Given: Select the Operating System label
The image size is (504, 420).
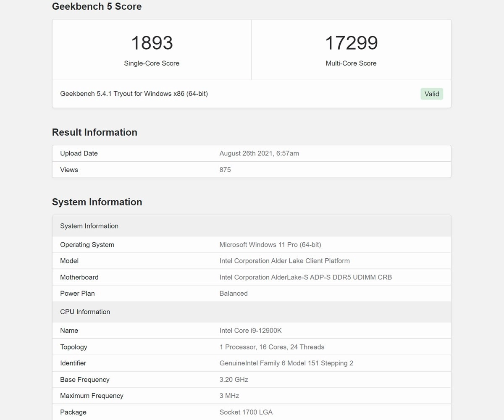Looking at the screenshot, I should pos(87,244).
